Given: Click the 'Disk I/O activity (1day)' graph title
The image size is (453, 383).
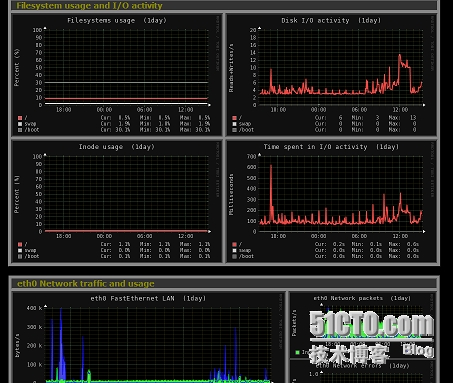Looking at the screenshot, I should (x=331, y=21).
